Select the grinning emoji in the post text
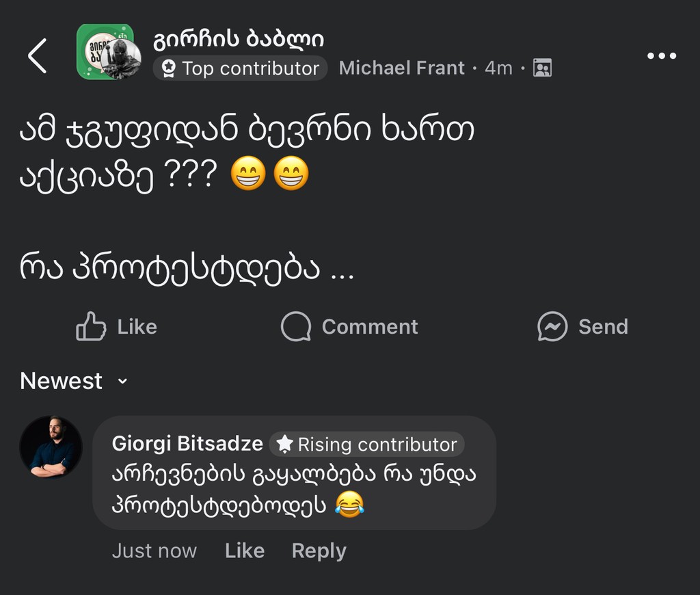This screenshot has width=700, height=595. click(247, 174)
